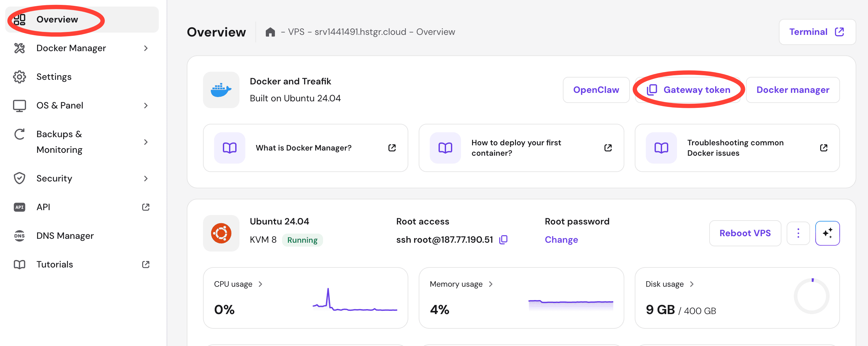Go to home via breadcrumb house icon
The height and width of the screenshot is (346, 868).
[x=270, y=32]
